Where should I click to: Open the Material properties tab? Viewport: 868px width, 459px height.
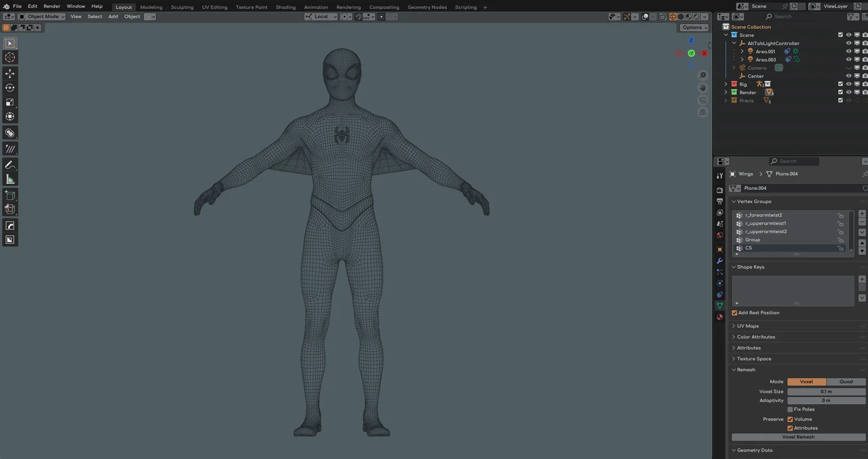(720, 317)
